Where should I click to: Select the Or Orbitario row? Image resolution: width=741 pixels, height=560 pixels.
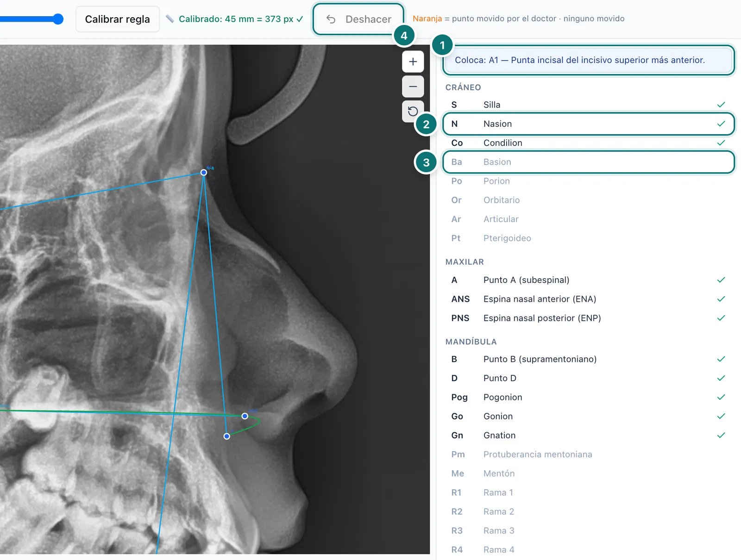588,200
